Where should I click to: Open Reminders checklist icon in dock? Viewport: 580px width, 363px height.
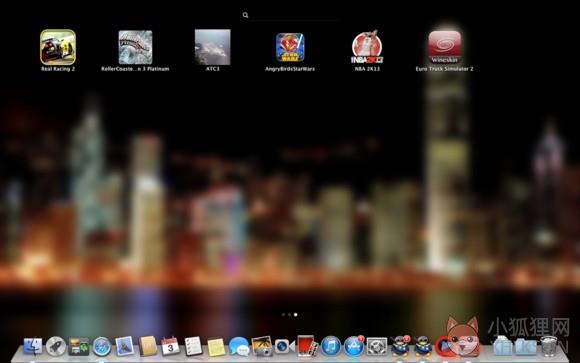point(193,346)
